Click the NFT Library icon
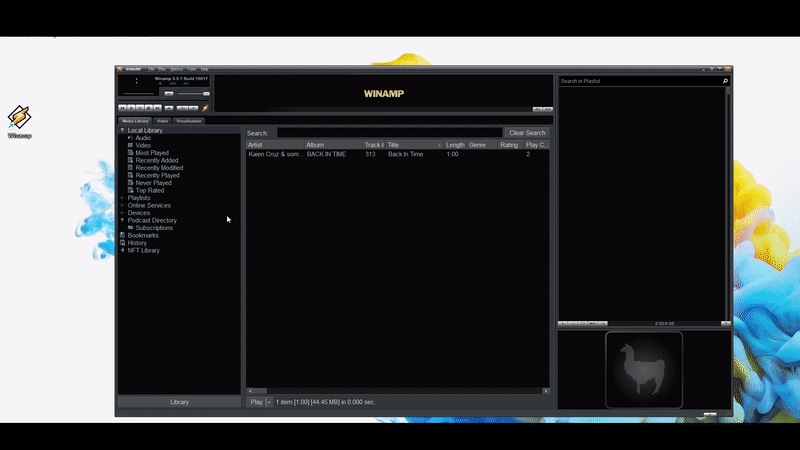This screenshot has width=800, height=450. tap(122, 251)
